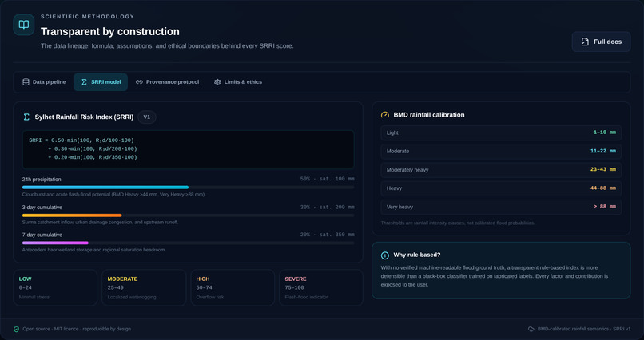Viewport: 644px width, 340px height.
Task: Click the Heavy 44–88 mm row
Action: click(501, 188)
